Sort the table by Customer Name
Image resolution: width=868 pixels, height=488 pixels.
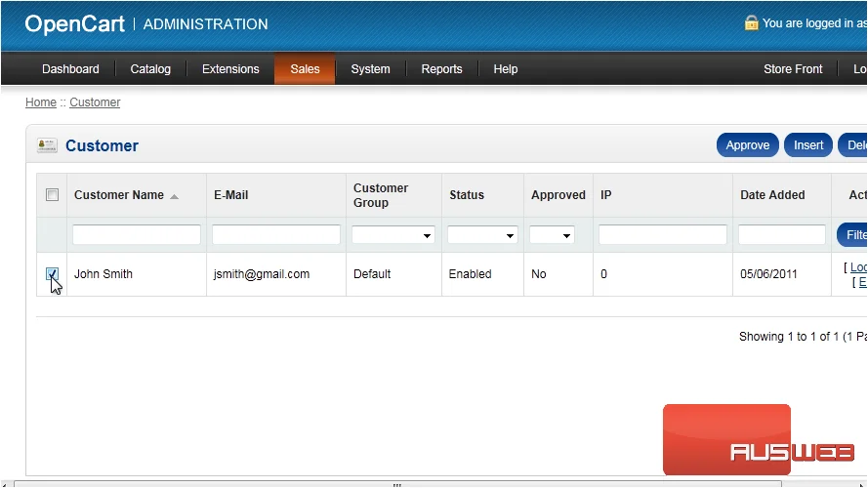pyautogui.click(x=119, y=195)
